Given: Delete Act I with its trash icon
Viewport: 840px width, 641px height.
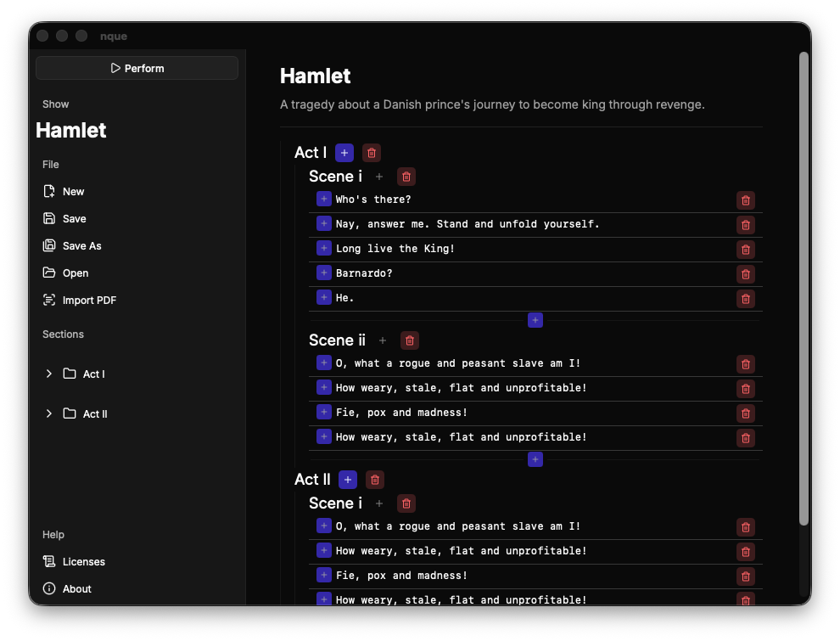Looking at the screenshot, I should 372,153.
